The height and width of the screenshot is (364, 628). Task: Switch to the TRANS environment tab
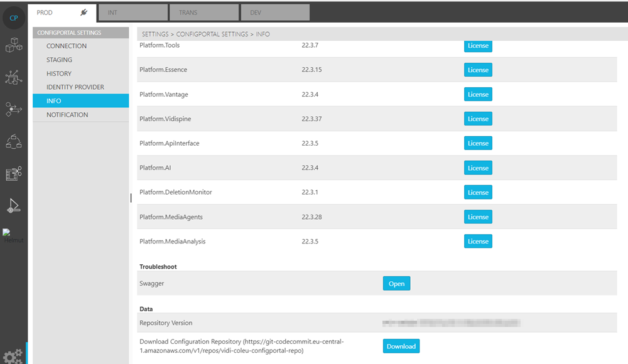point(205,13)
